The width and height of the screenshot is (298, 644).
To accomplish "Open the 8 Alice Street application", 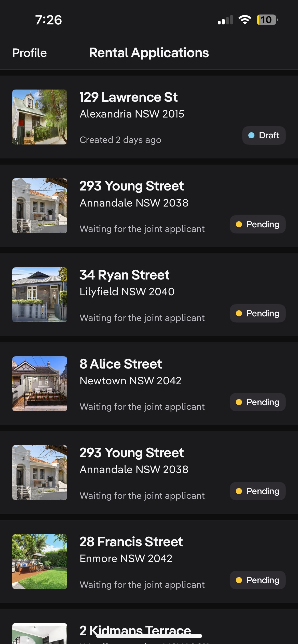I will click(121, 364).
